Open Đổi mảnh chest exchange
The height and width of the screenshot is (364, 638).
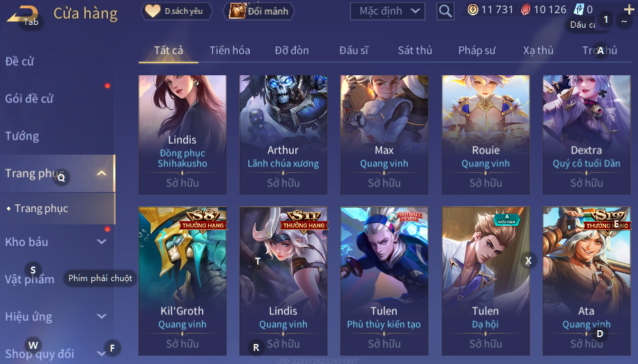pyautogui.click(x=259, y=11)
